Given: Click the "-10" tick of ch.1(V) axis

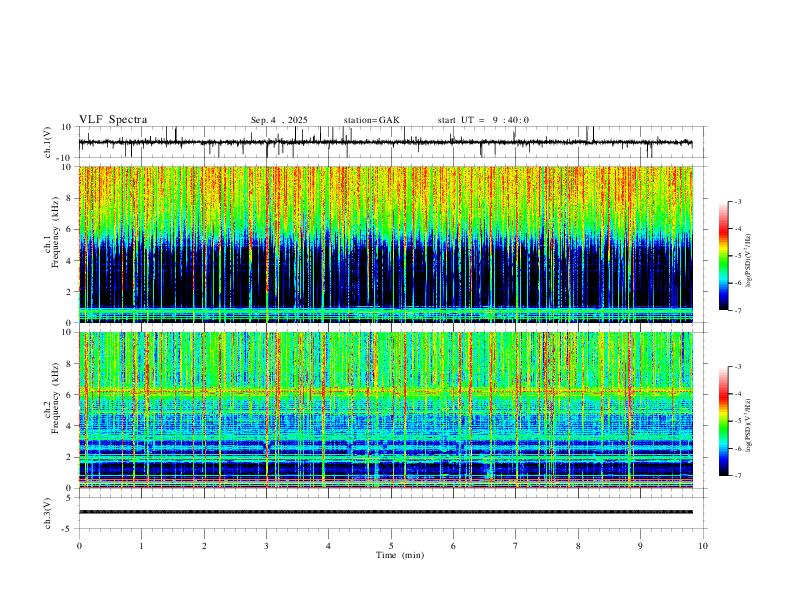Looking at the screenshot, I should 65,158.
